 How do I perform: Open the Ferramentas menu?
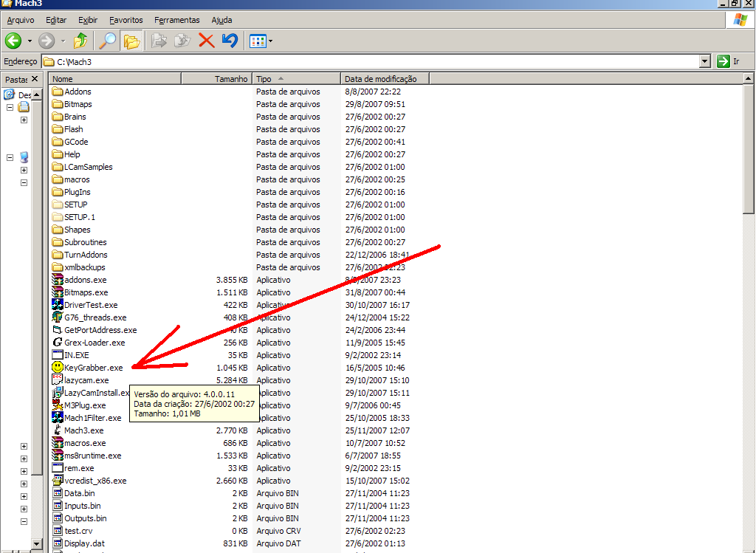click(x=177, y=20)
